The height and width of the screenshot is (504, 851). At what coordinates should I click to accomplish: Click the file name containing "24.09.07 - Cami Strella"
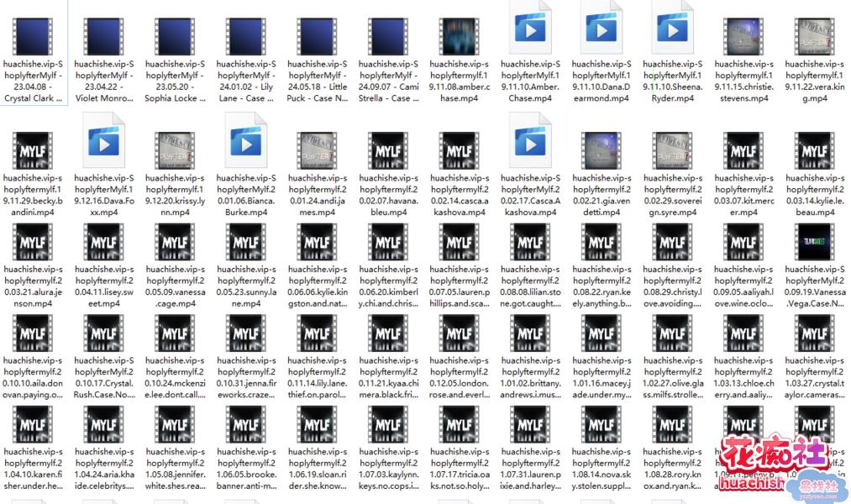tap(388, 81)
